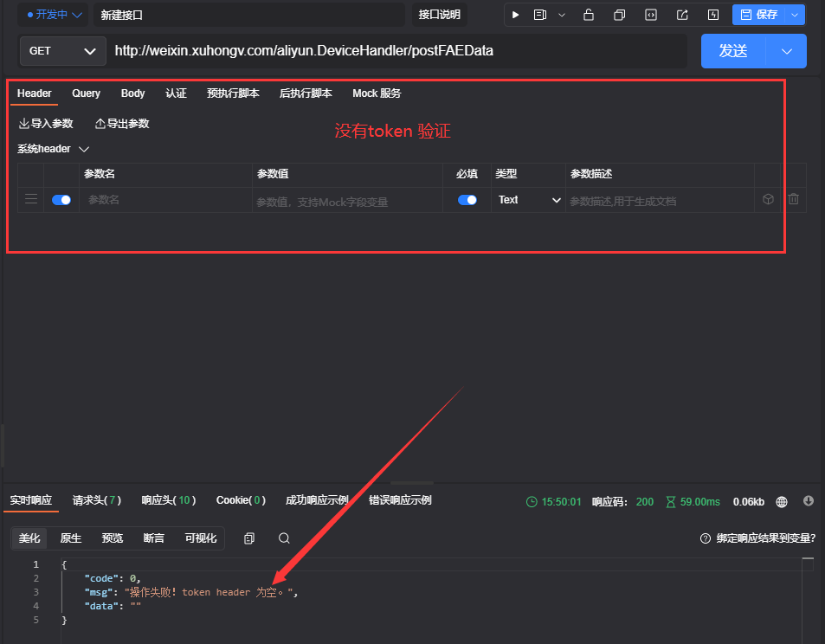
Task: Turn off the 必填 required toggle
Action: tap(467, 199)
